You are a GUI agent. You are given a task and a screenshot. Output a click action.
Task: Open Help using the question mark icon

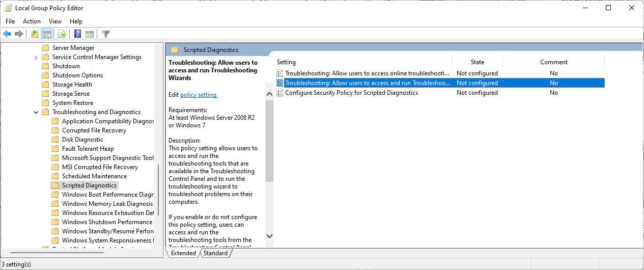click(x=77, y=34)
